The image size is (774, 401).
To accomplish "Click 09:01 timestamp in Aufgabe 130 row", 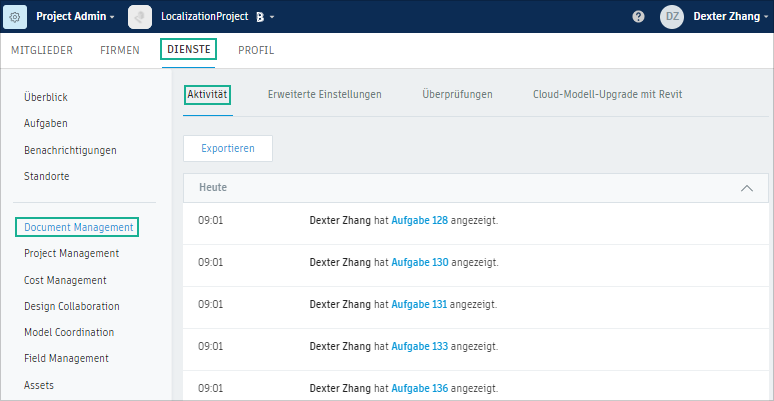I will pos(211,263).
